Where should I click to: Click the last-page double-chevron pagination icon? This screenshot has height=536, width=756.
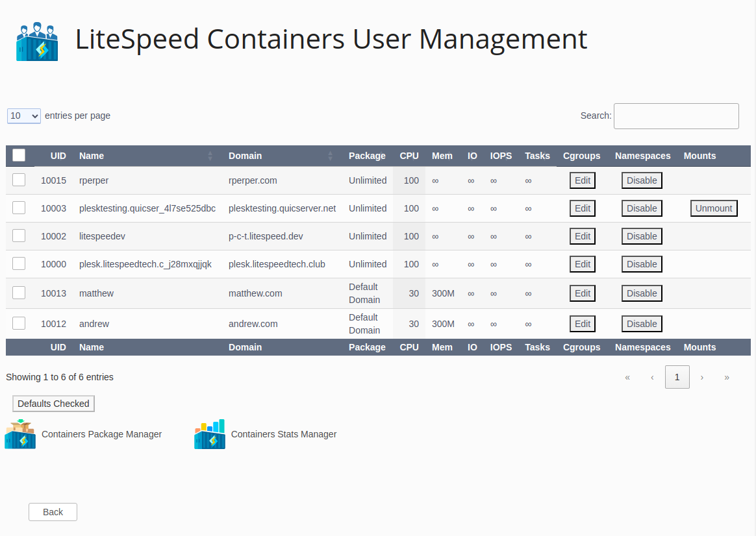727,377
